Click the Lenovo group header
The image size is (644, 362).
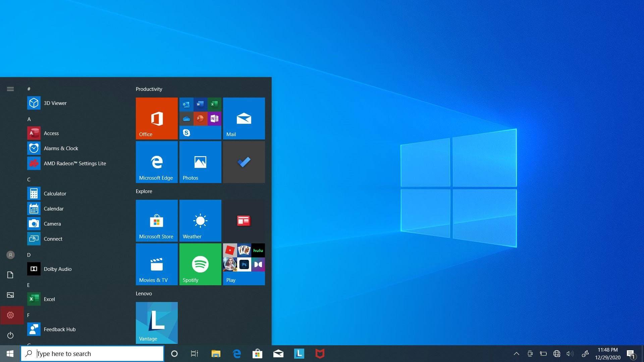144,293
